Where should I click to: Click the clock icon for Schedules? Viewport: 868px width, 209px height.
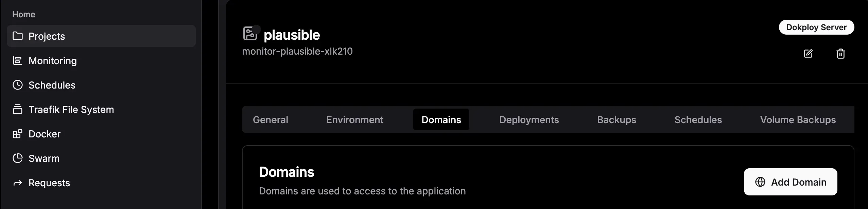[x=17, y=85]
